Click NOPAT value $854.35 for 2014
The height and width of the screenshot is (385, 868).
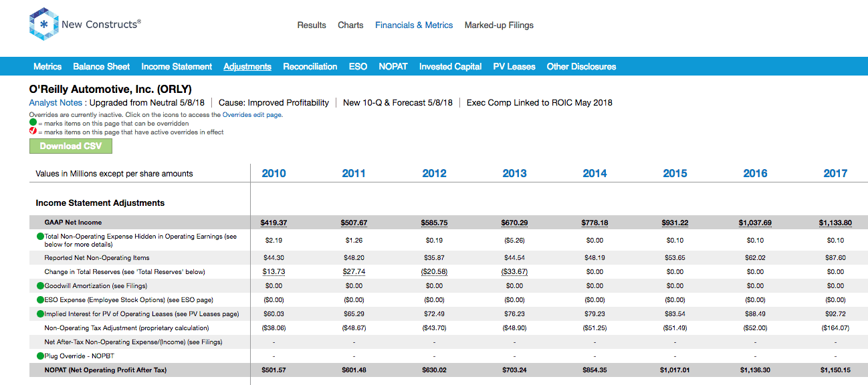pos(594,370)
